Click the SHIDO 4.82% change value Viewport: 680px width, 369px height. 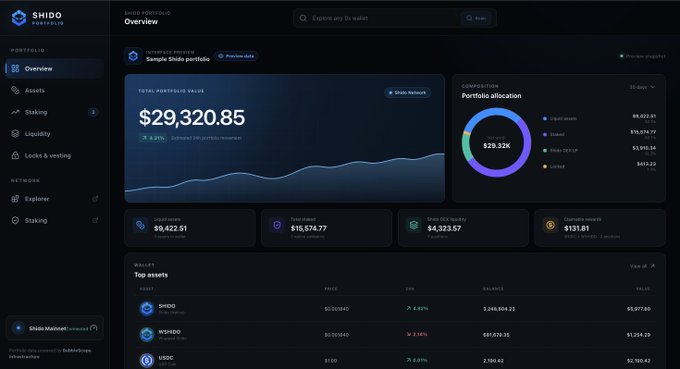(x=417, y=309)
